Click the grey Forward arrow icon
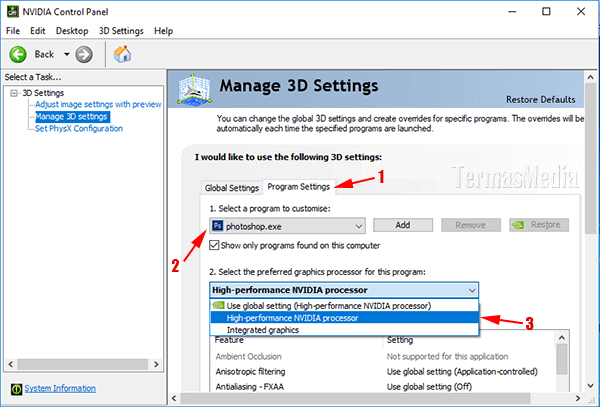 pos(84,54)
